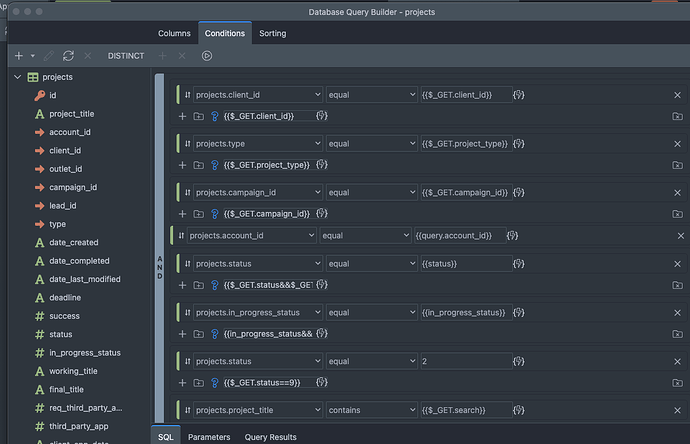Switch to the Columns tab
This screenshot has width=690, height=444.
pos(174,33)
